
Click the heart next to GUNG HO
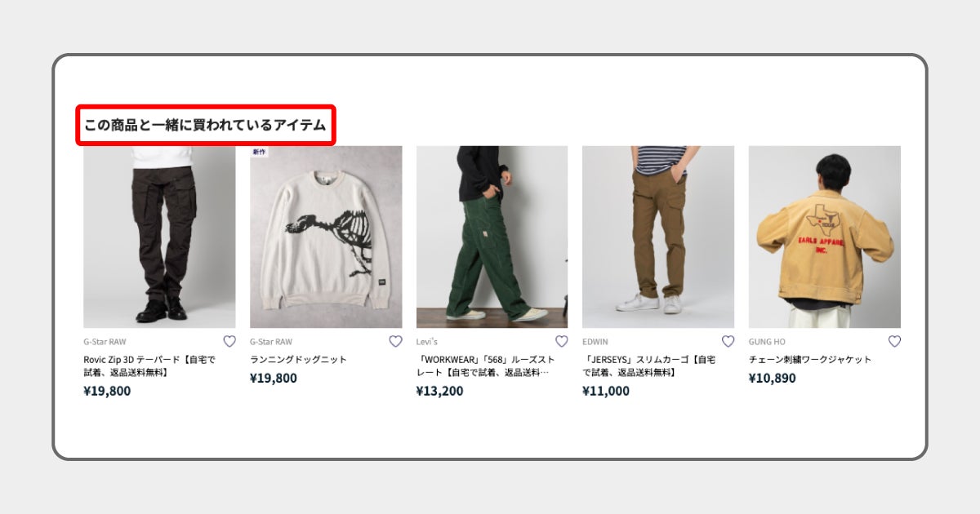click(894, 342)
